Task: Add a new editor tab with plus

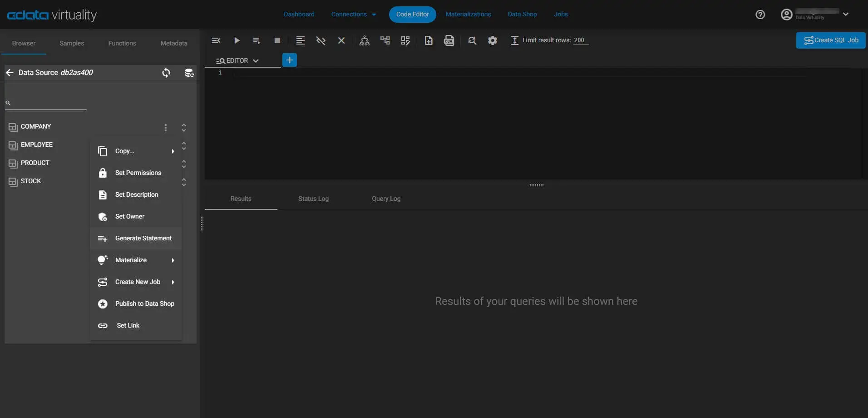Action: (290, 60)
